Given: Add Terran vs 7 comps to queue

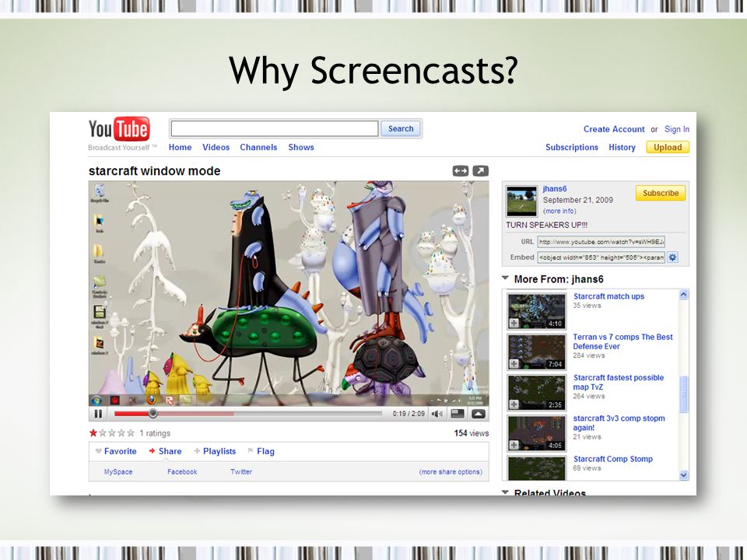Looking at the screenshot, I should [x=514, y=364].
